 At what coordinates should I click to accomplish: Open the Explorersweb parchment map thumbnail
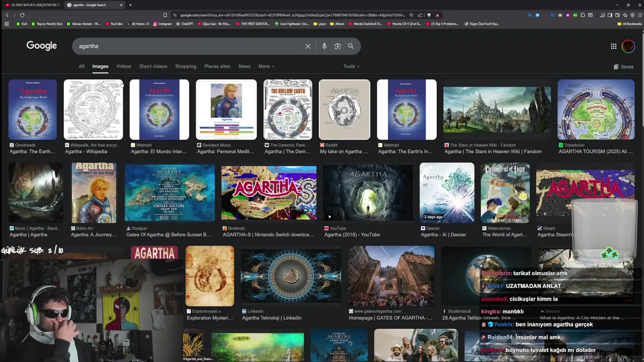pos(210,276)
